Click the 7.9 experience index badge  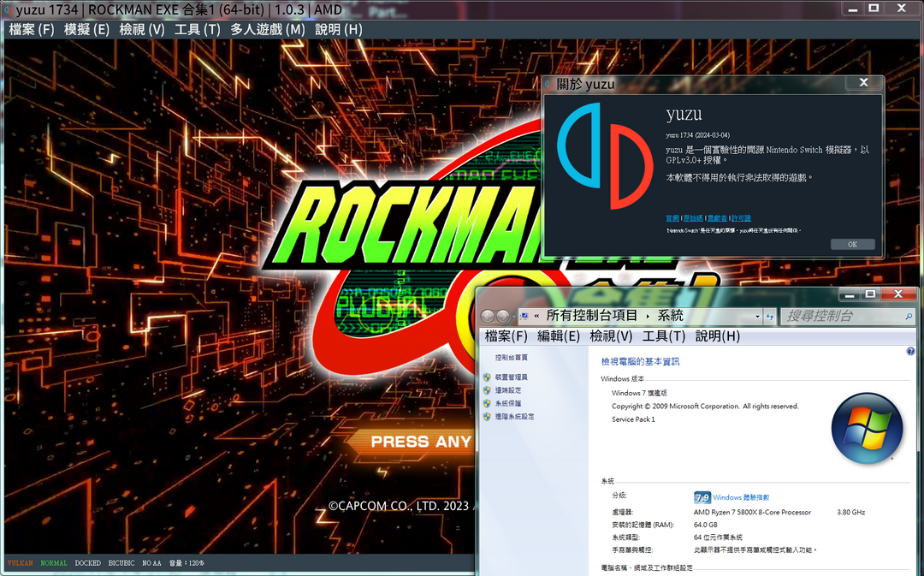pos(702,497)
